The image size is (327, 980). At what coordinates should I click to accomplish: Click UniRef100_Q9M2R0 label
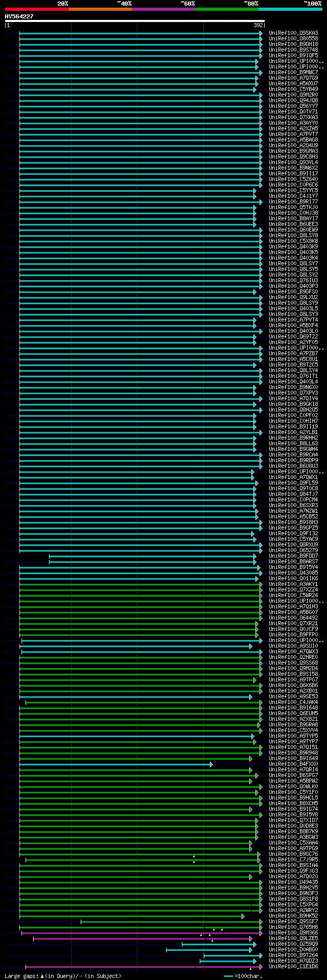pos(293,95)
